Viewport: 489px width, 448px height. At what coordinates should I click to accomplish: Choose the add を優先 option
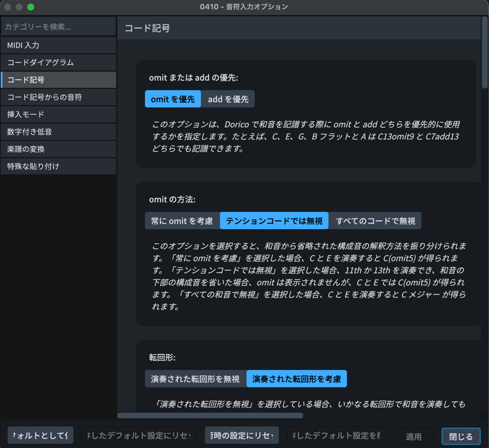point(228,99)
